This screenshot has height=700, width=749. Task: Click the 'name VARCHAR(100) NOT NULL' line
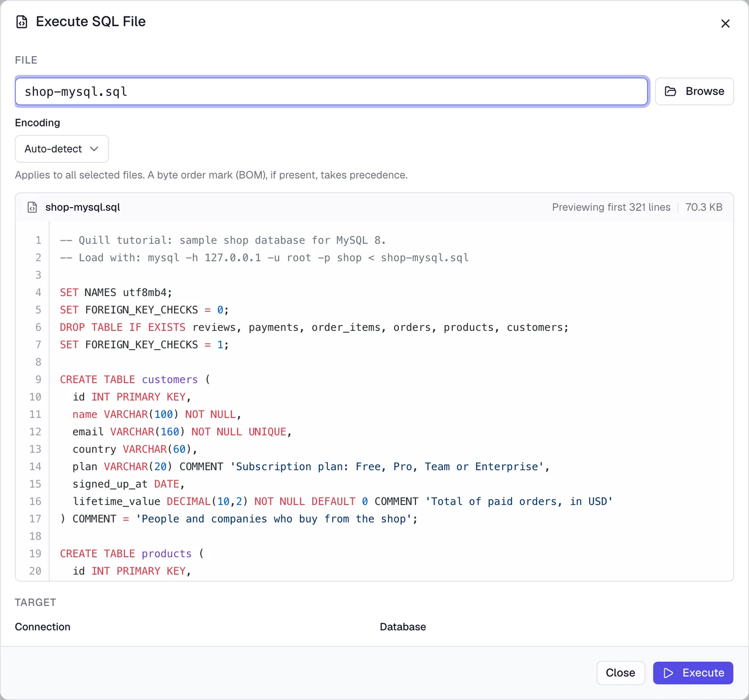[157, 415]
